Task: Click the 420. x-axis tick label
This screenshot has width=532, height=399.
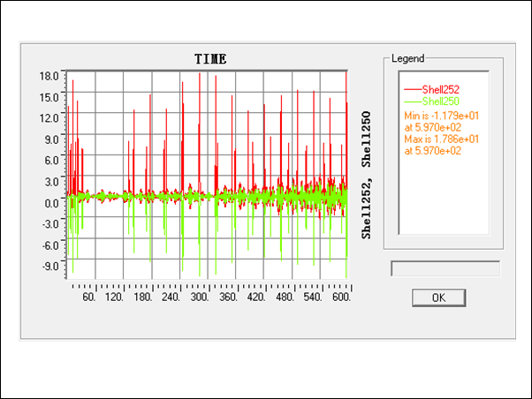Action: coord(256,298)
